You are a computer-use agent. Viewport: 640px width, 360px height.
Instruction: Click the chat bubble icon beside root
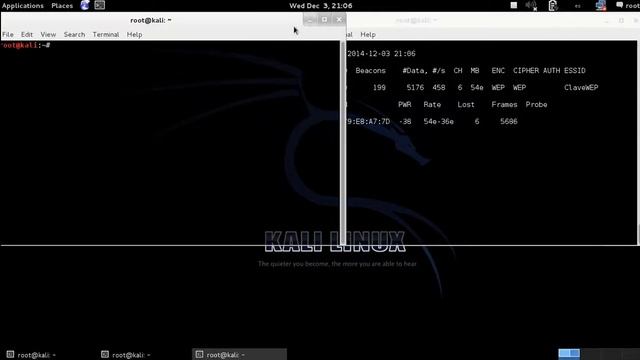pyautogui.click(x=619, y=5)
